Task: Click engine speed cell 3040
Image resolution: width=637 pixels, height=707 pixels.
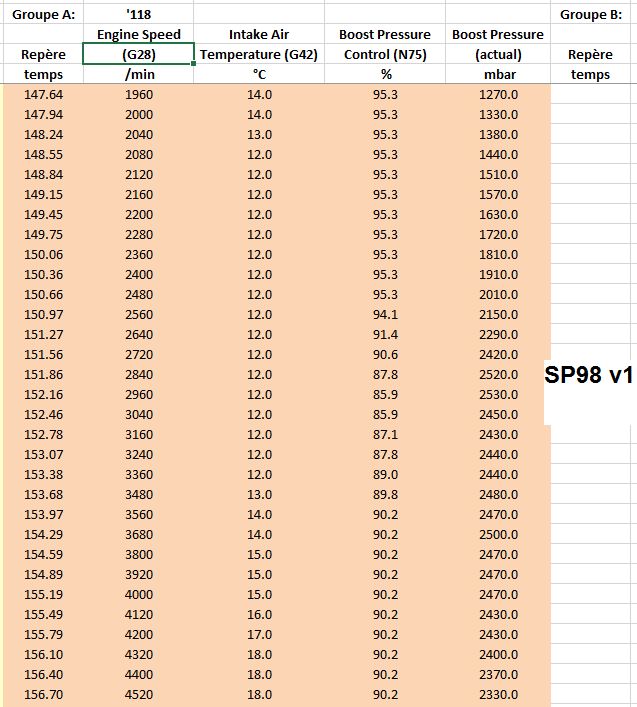Action: tap(138, 414)
